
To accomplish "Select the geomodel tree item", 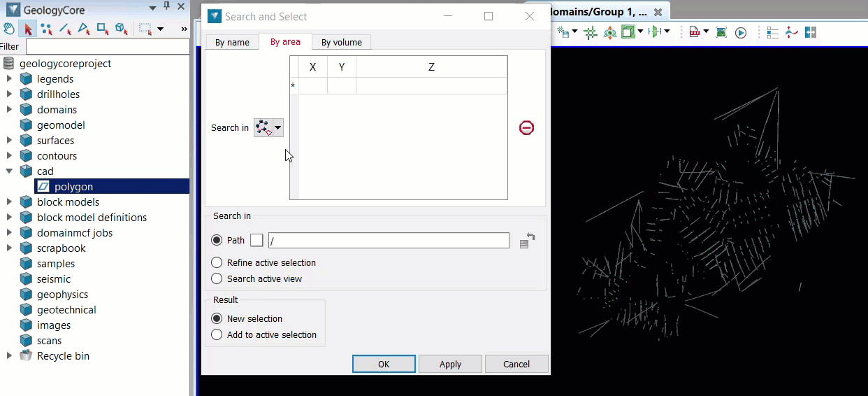I will click(x=61, y=125).
